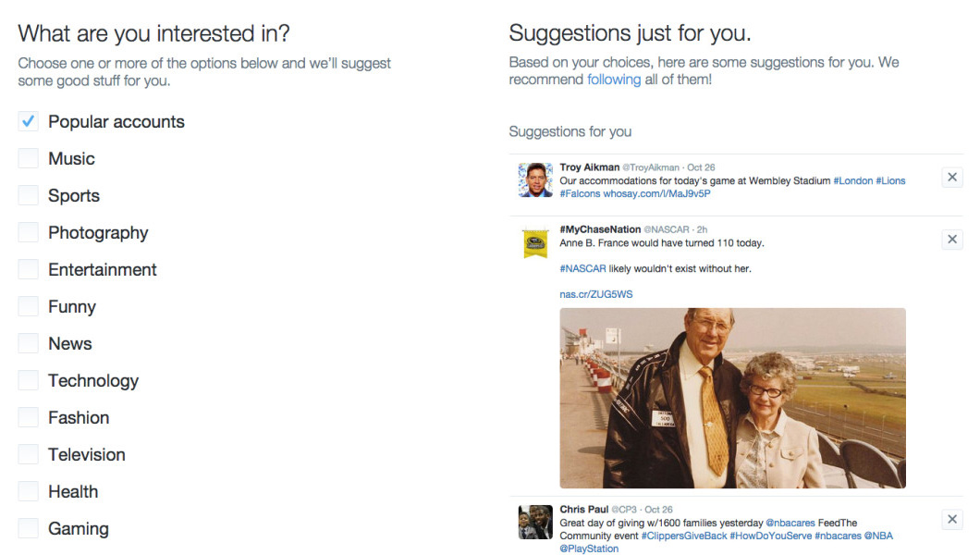Click Chris Paul's profile avatar
The width and height of the screenshot is (980, 555).
pos(535,522)
